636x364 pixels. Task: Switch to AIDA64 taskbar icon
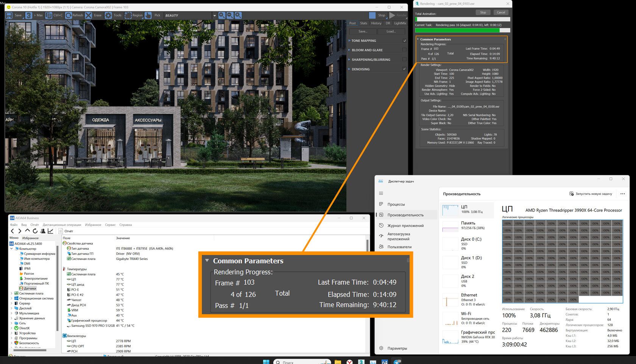pos(385,362)
